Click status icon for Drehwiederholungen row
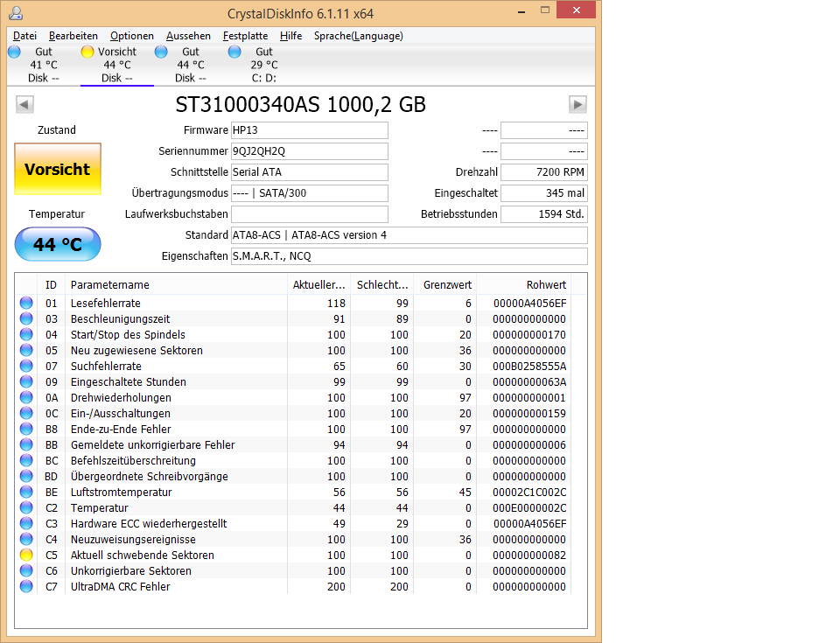The image size is (840, 643). tap(26, 397)
